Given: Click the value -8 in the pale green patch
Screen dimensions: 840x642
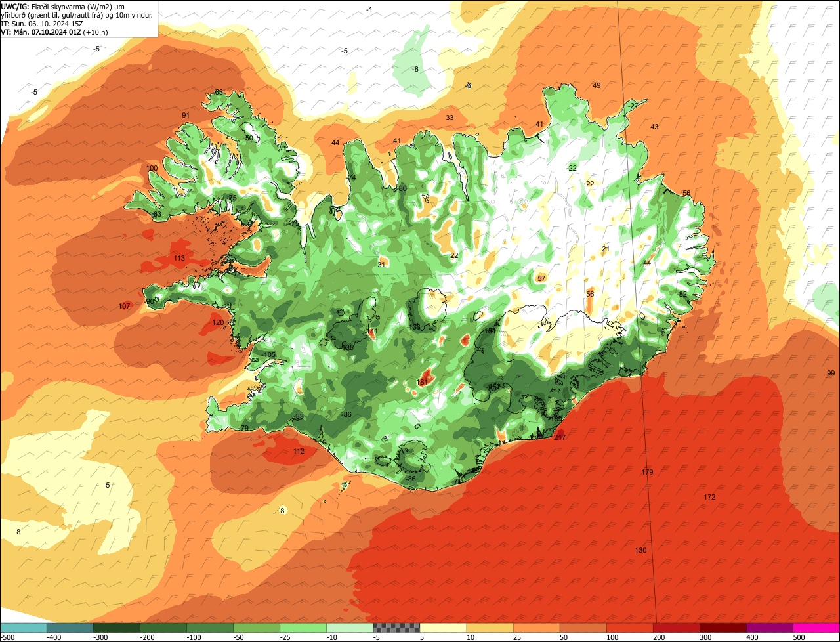Looking at the screenshot, I should [415, 69].
